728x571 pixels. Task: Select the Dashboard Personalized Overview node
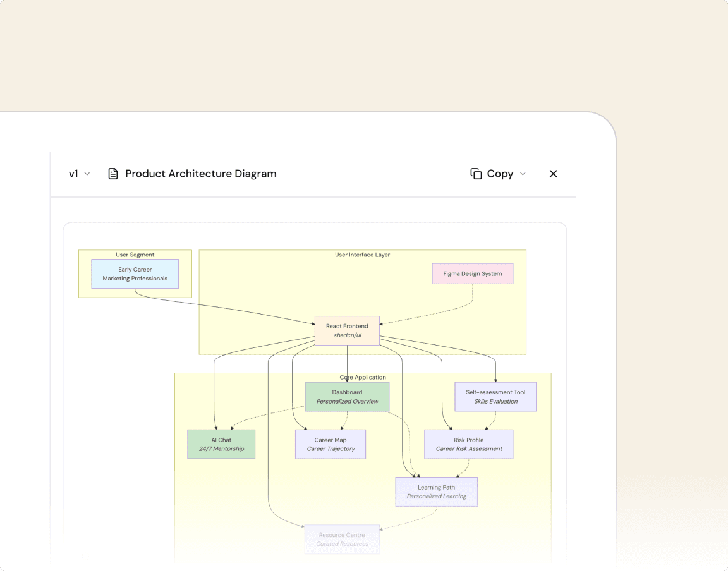(x=347, y=397)
